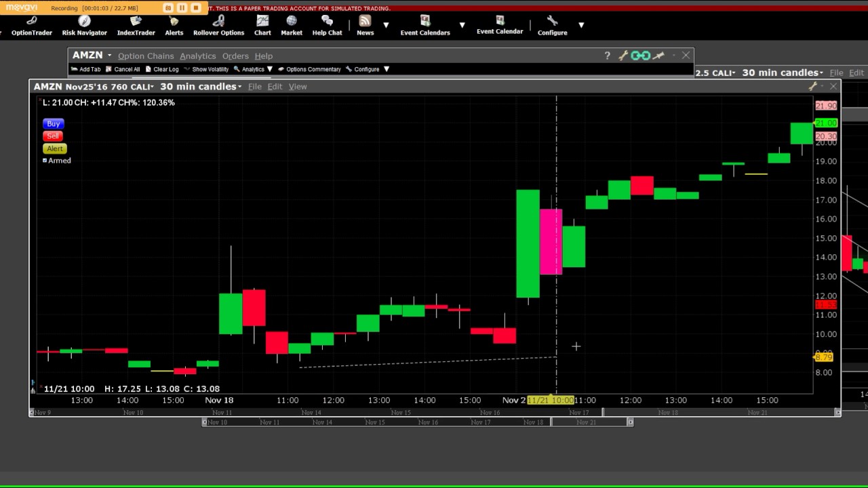The height and width of the screenshot is (488, 868).
Task: Open Event Calendars
Action: pyautogui.click(x=425, y=26)
